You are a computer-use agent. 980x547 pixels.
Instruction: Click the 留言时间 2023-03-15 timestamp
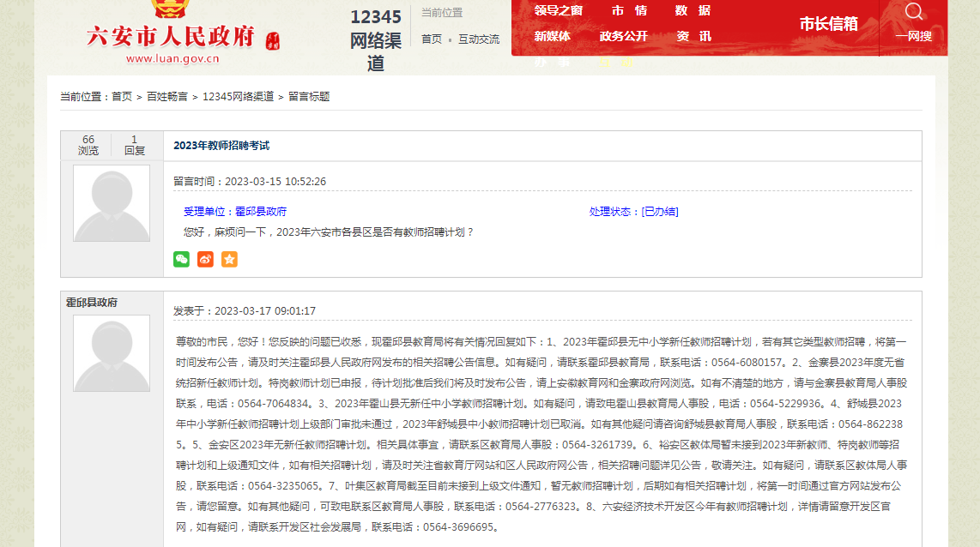point(250,182)
